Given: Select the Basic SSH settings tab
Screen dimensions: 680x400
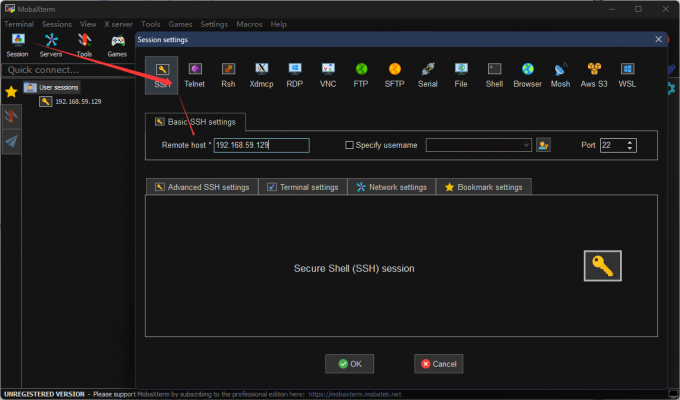Looking at the screenshot, I should point(195,122).
